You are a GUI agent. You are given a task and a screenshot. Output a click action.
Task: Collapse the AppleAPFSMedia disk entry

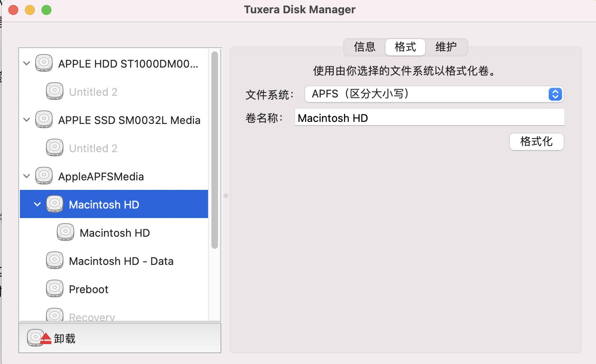26,176
